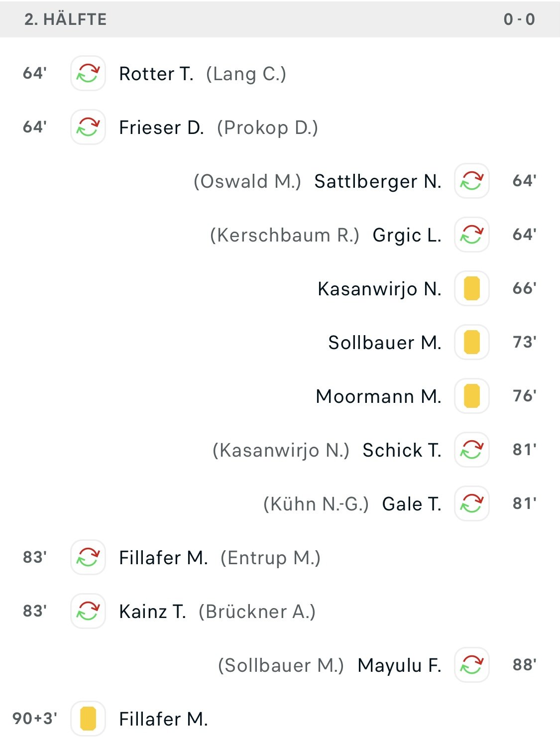Tap the yellow card icon for Moormann M.
The height and width of the screenshot is (741, 560).
(x=472, y=396)
